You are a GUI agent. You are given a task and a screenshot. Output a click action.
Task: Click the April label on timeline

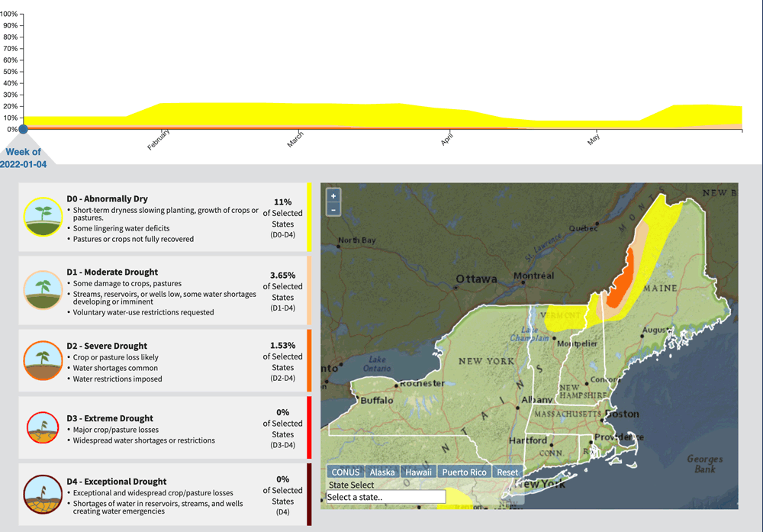[x=446, y=138]
